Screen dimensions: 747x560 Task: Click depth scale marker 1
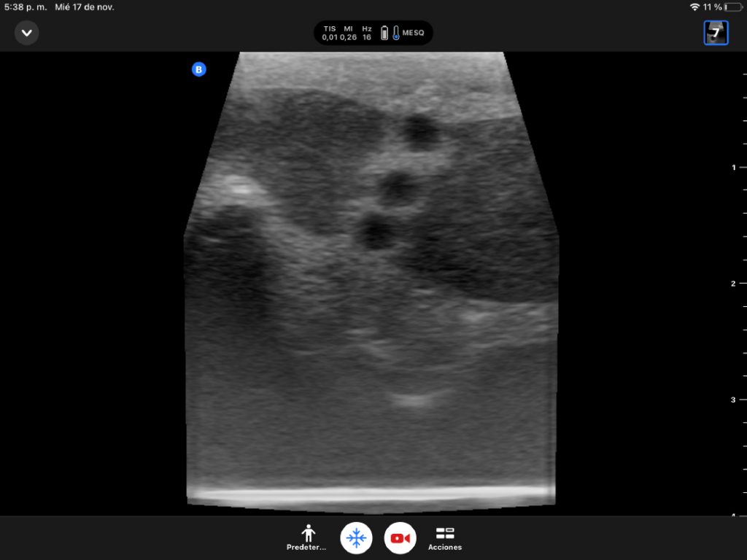(x=732, y=167)
